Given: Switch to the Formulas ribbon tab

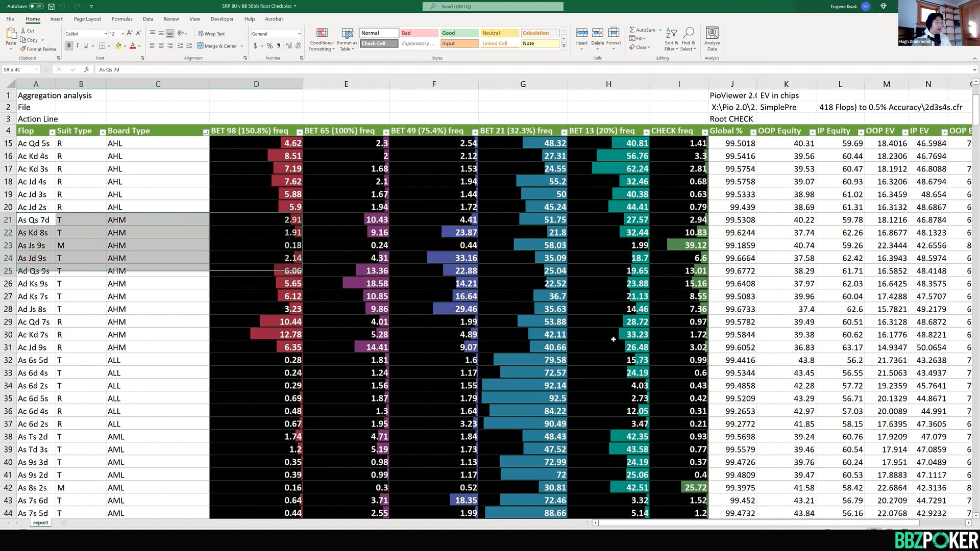Looking at the screenshot, I should (x=122, y=19).
